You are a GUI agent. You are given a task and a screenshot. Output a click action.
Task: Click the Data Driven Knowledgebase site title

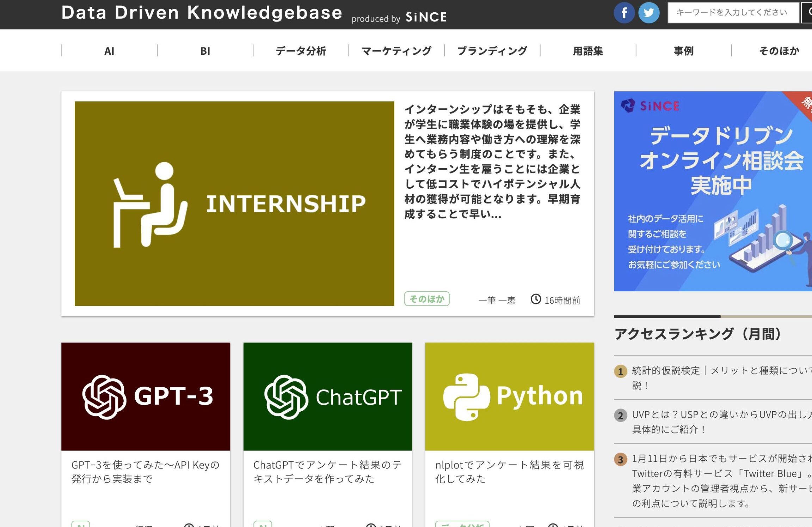[202, 13]
